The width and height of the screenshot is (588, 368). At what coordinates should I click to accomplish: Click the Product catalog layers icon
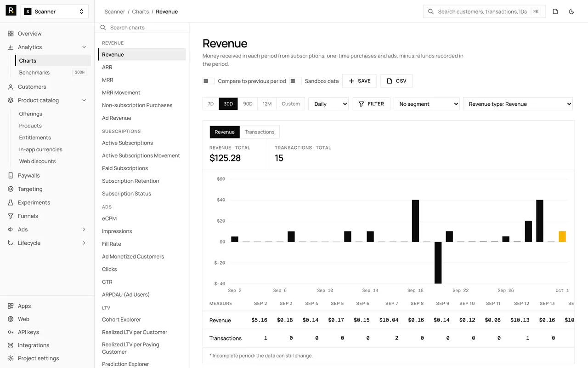[11, 100]
